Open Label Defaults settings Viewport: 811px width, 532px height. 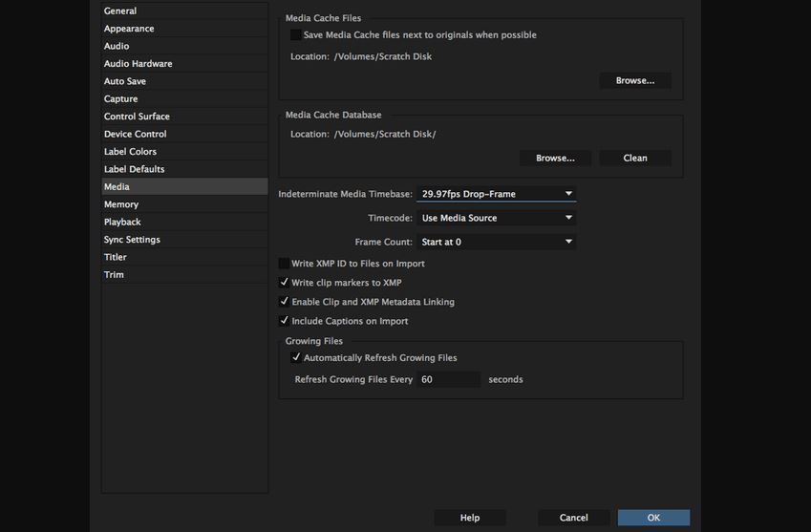pyautogui.click(x=184, y=169)
